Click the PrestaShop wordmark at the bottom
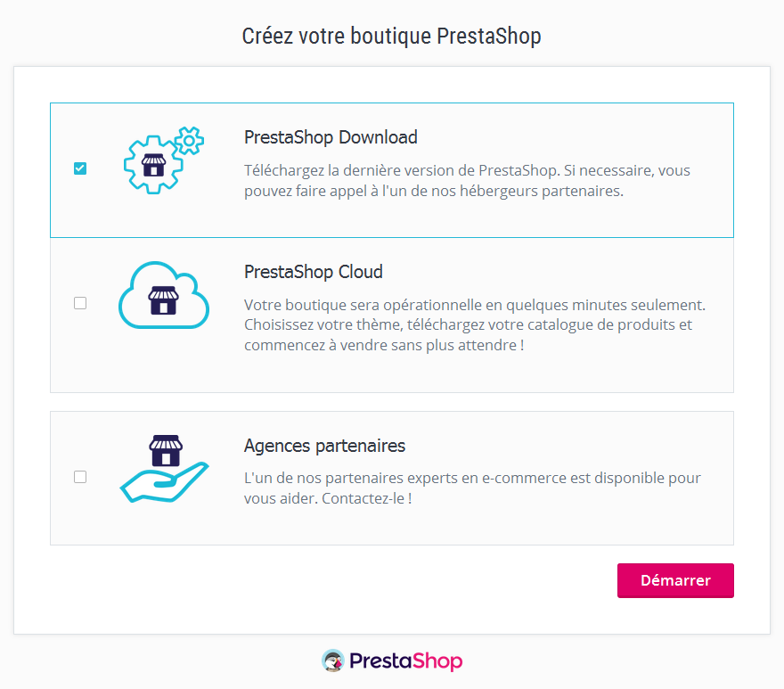784x689 pixels. [x=406, y=661]
